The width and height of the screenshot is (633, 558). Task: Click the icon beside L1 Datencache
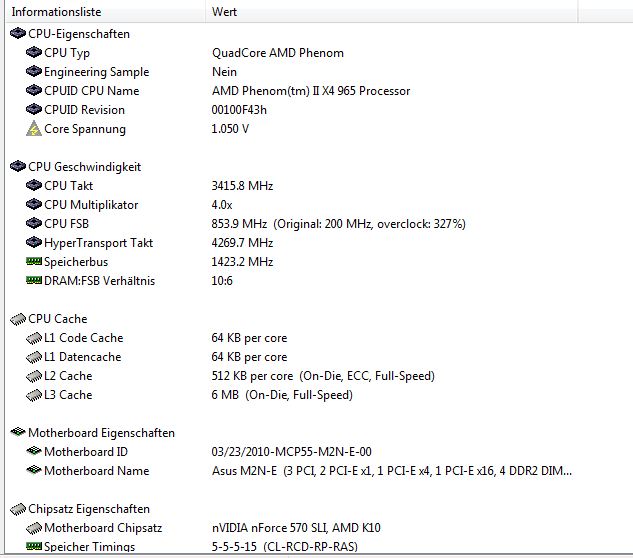click(x=34, y=357)
